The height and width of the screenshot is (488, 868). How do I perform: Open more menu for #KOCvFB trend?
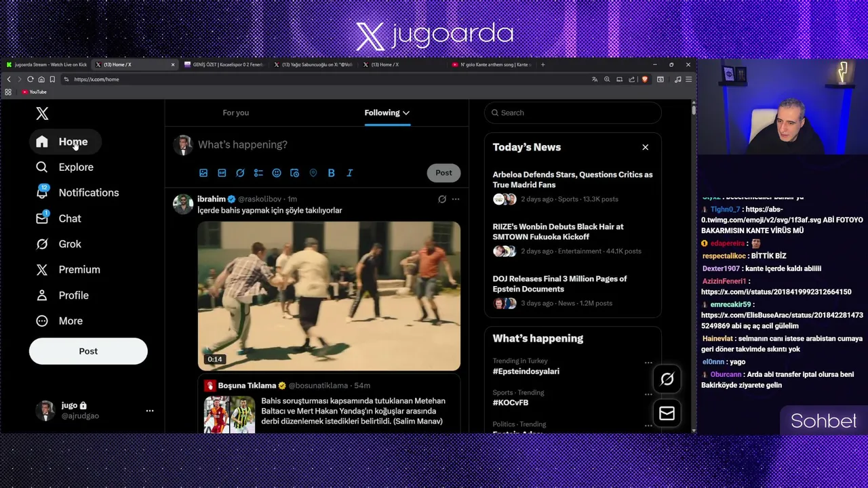648,394
